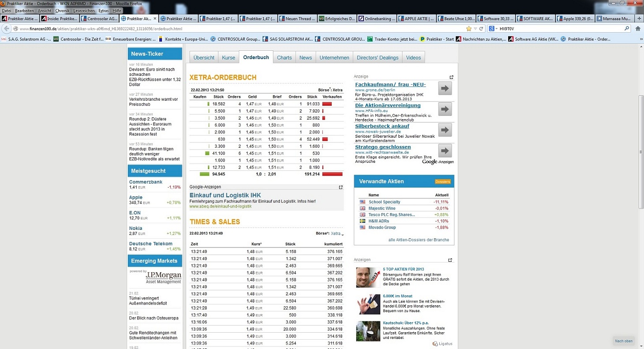The width and height of the screenshot is (644, 349).
Task: Switch to the Videos tab
Action: (x=413, y=58)
